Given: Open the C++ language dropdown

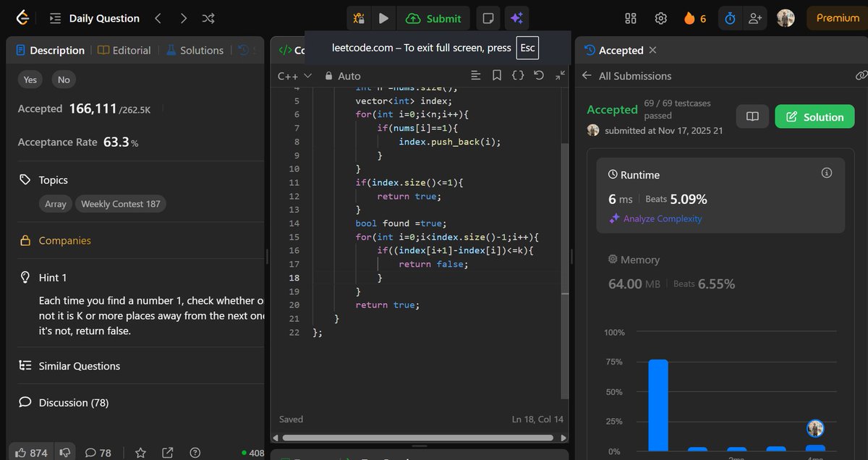Looking at the screenshot, I should [x=294, y=76].
